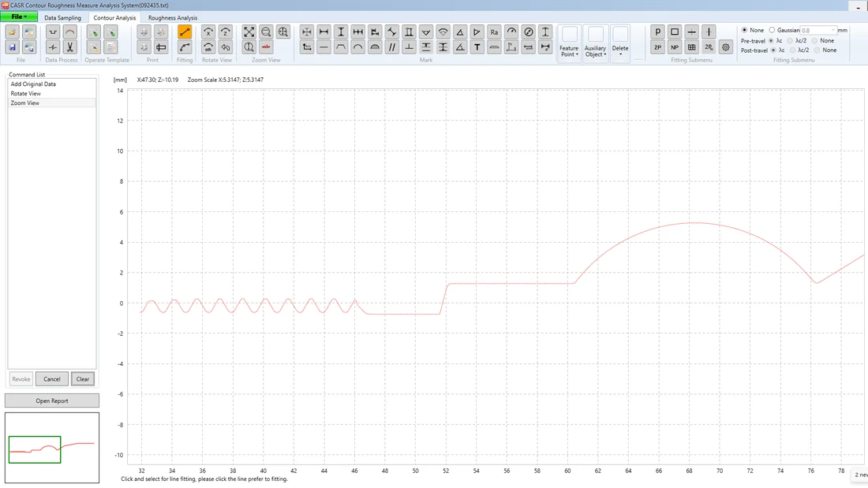This screenshot has height=488, width=868.
Task: Click the Cancel button
Action: pos(52,379)
